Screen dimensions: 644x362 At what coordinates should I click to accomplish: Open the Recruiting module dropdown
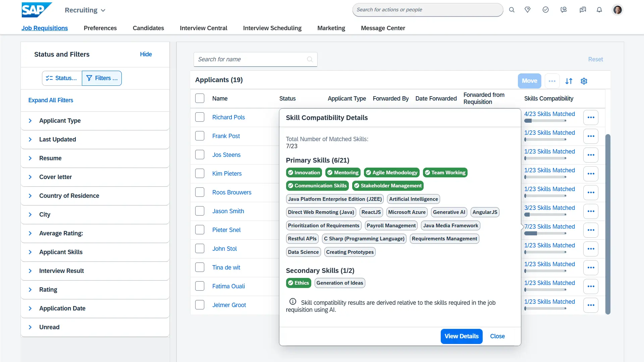85,10
